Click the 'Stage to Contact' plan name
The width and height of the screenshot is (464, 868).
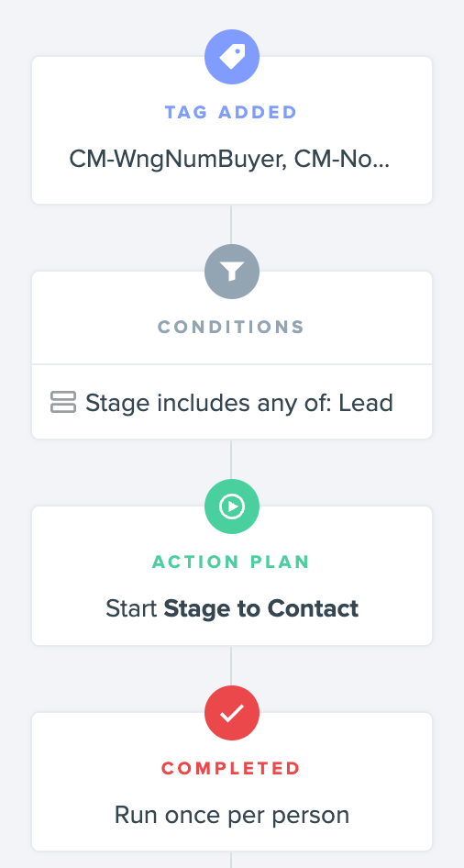point(261,608)
